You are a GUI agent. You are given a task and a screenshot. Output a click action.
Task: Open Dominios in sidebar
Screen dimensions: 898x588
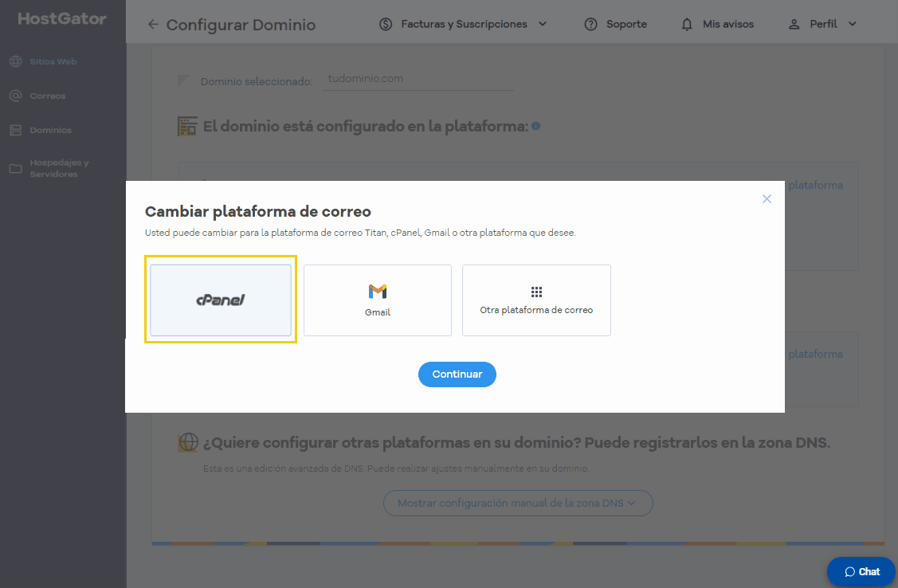[x=51, y=131]
